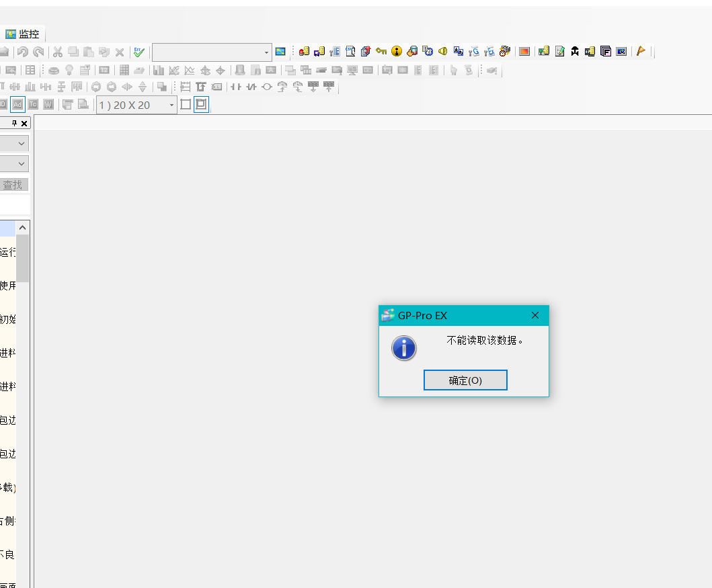This screenshot has width=712, height=588.
Task: Open the 20 X 20 grid size dropdown
Action: coord(171,105)
